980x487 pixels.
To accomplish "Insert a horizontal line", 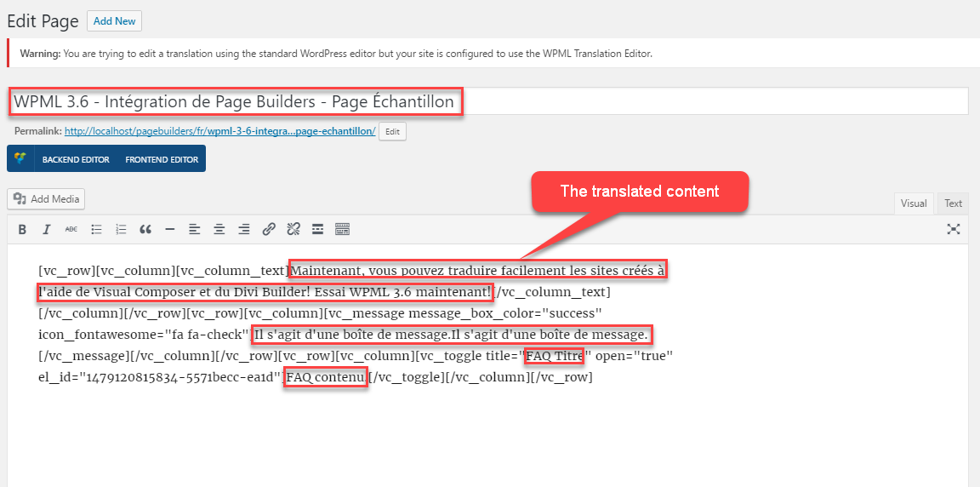I will pyautogui.click(x=170, y=229).
